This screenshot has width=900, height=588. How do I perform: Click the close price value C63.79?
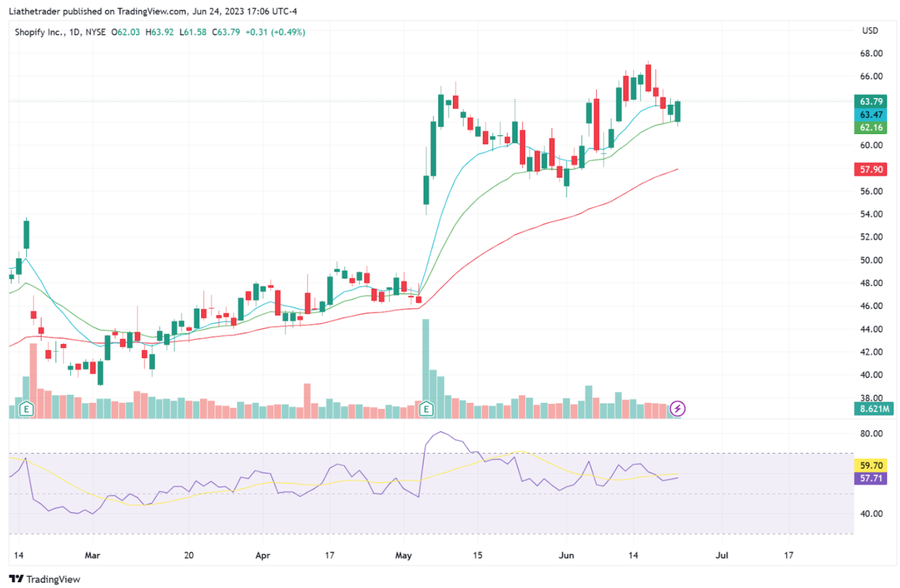click(x=226, y=32)
